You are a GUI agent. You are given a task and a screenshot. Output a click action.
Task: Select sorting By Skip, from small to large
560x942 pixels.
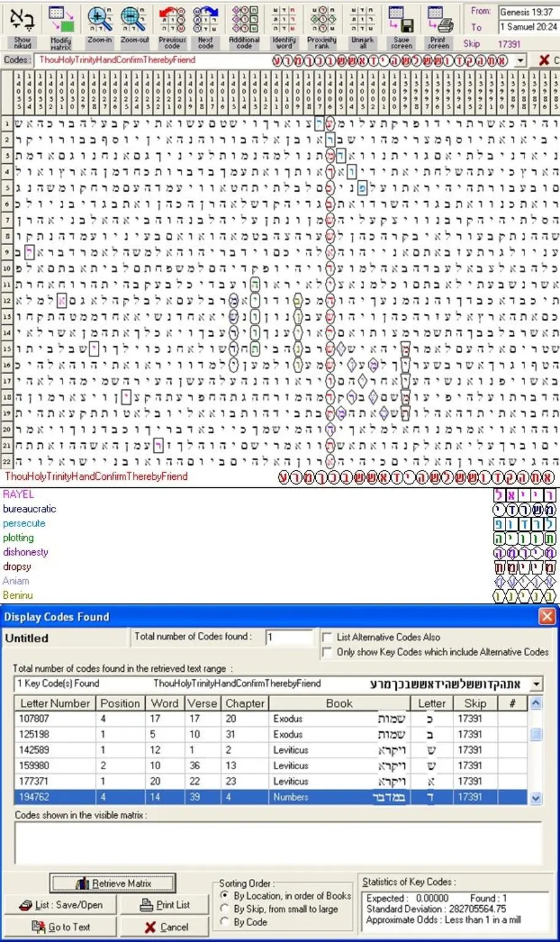(225, 909)
